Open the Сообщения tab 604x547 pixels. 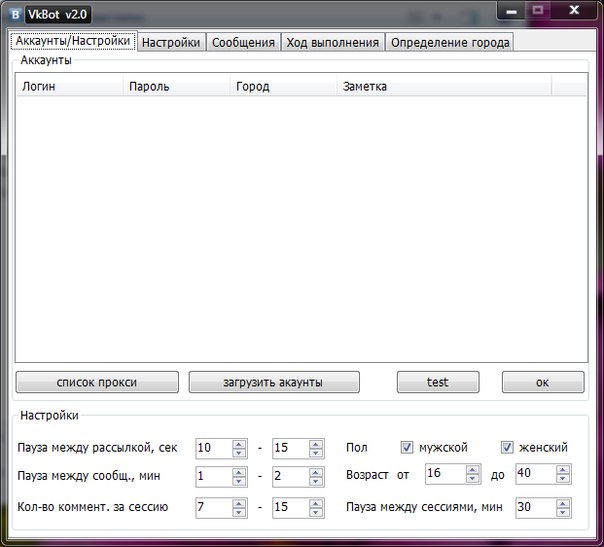(x=243, y=42)
